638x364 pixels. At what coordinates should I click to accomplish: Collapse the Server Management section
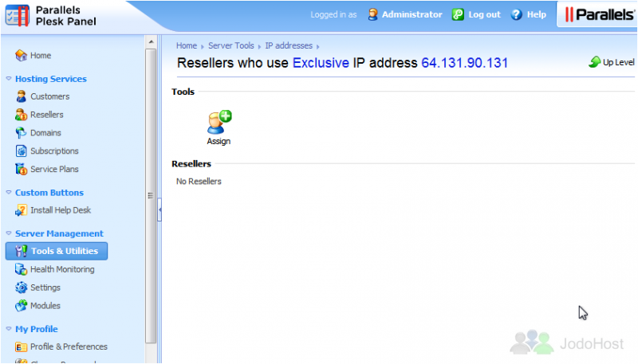coord(9,233)
